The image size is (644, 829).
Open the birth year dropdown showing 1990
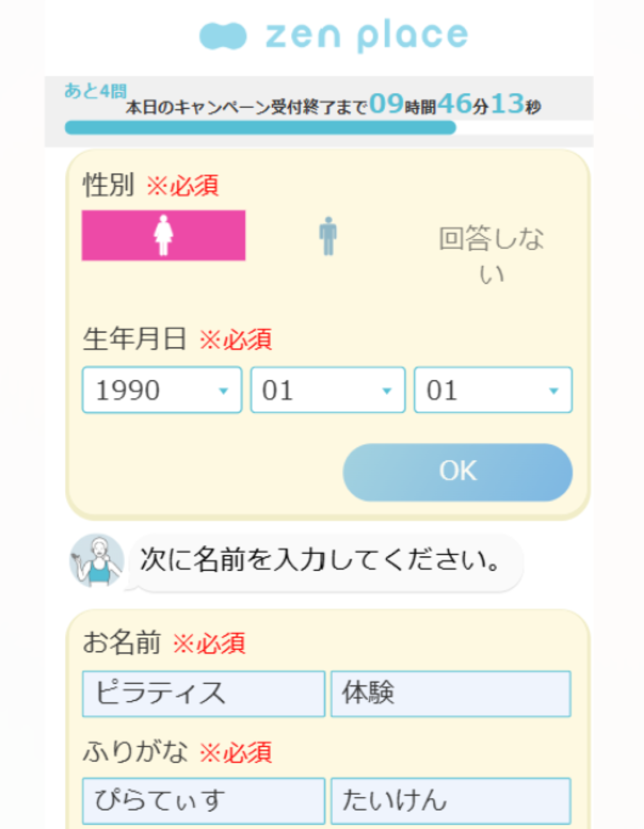point(162,390)
